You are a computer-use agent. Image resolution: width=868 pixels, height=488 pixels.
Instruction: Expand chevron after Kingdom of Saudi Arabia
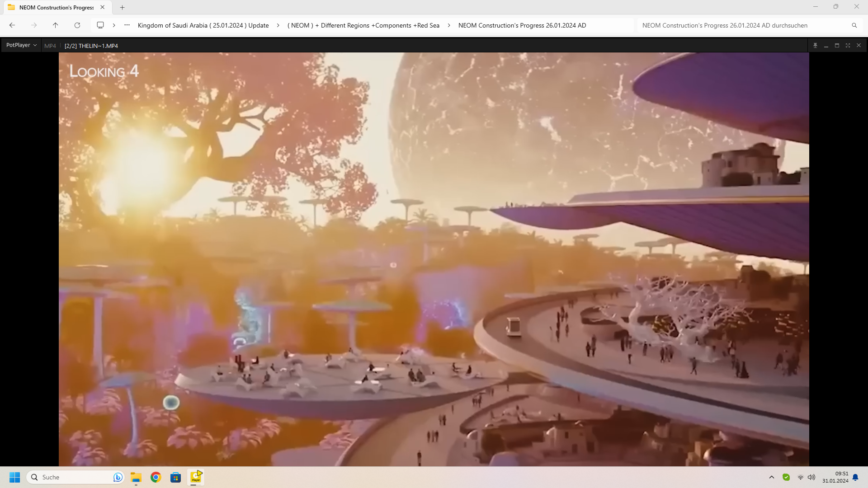(278, 25)
